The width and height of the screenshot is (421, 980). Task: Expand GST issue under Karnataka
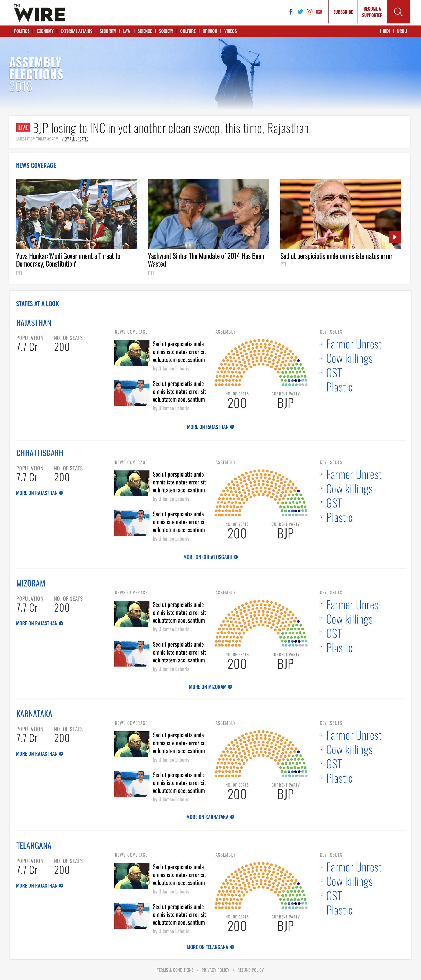334,764
